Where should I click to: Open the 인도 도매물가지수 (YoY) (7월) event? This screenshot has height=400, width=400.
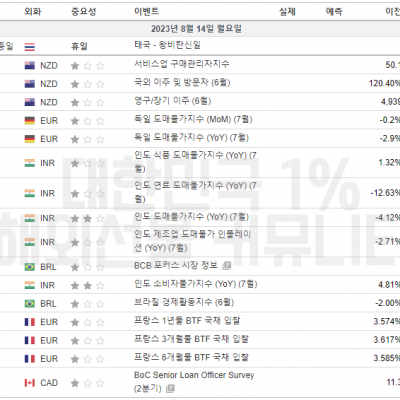point(191,217)
